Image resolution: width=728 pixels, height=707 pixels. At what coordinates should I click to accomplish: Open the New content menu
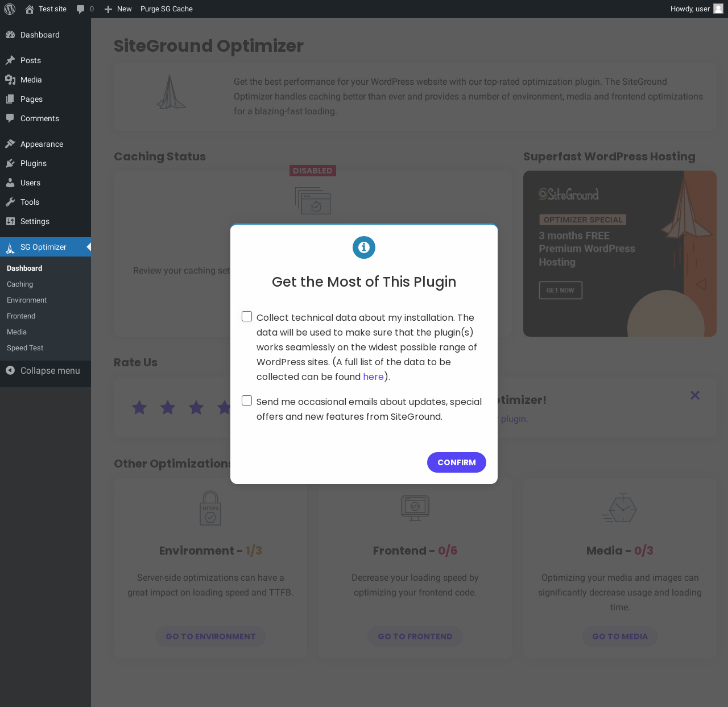click(118, 9)
